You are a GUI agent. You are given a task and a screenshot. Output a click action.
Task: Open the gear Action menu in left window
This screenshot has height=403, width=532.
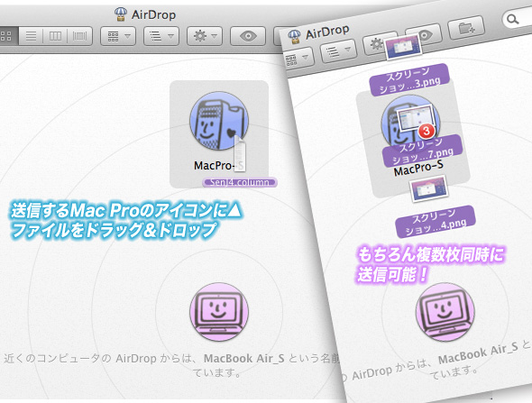pos(205,36)
